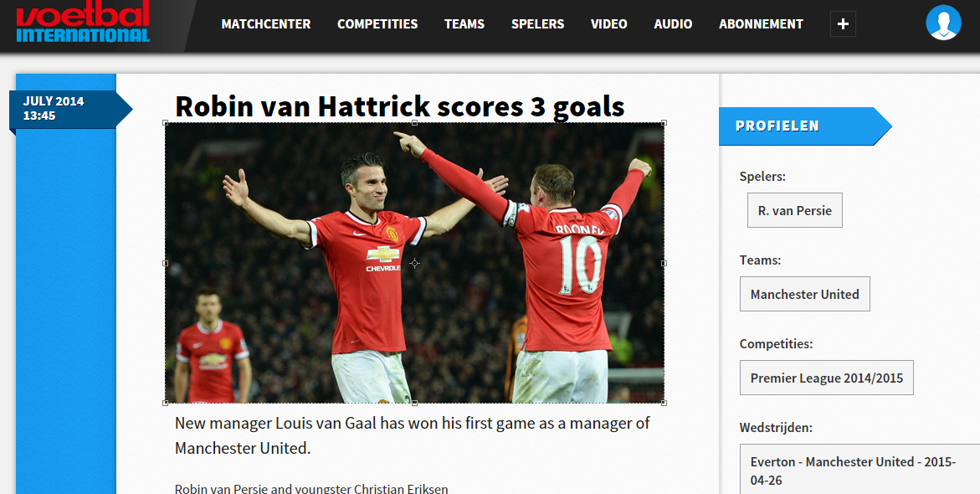Open the Matchcenter menu item
The width and height of the screenshot is (980, 494).
point(265,24)
